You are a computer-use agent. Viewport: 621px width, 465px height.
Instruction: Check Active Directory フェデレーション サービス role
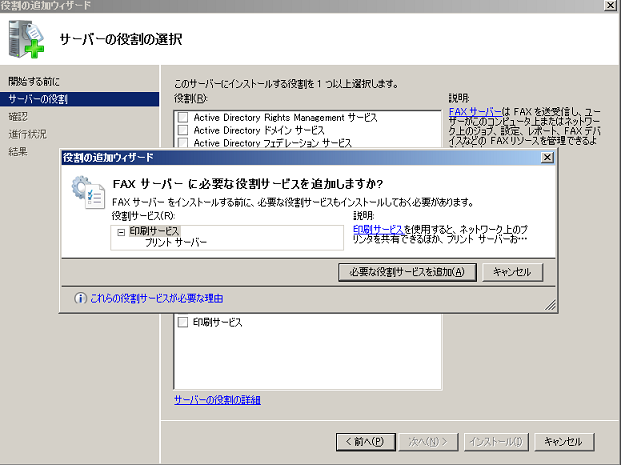click(x=183, y=142)
